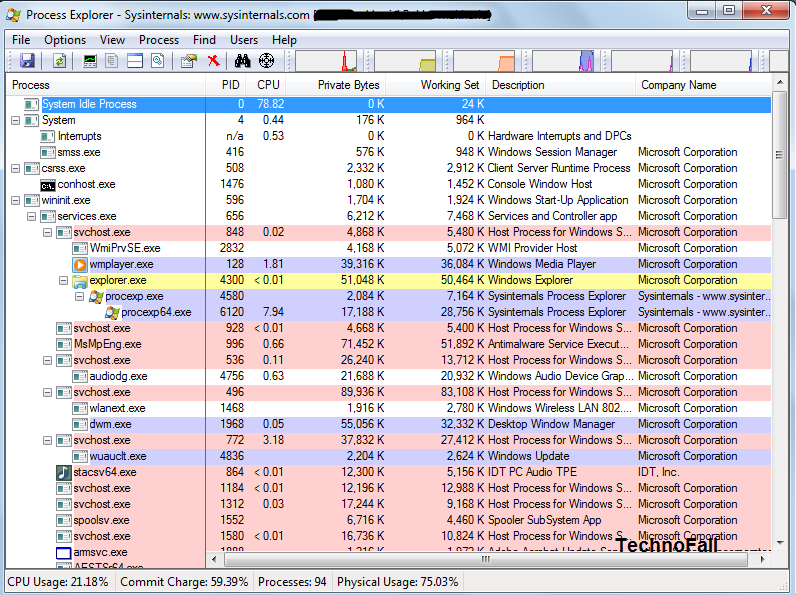Image resolution: width=796 pixels, height=595 pixels.
Task: Open the Process menu
Action: 159,40
